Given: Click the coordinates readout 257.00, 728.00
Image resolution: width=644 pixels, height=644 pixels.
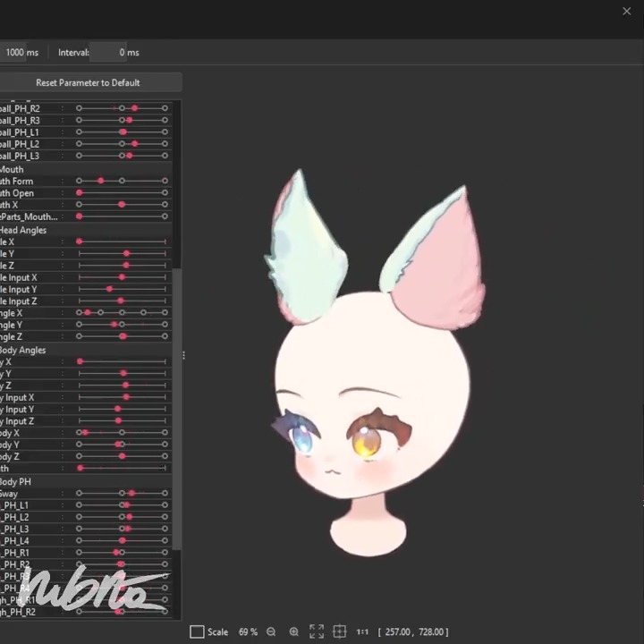Looking at the screenshot, I should (413, 631).
